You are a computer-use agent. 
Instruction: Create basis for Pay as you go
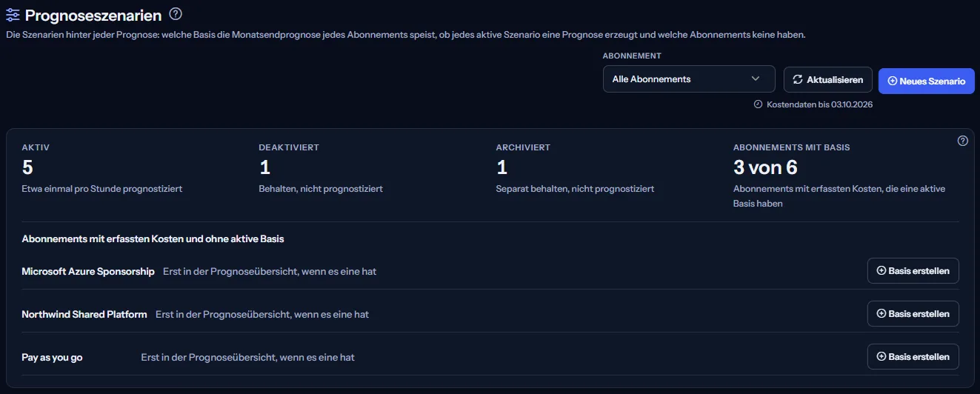point(913,357)
